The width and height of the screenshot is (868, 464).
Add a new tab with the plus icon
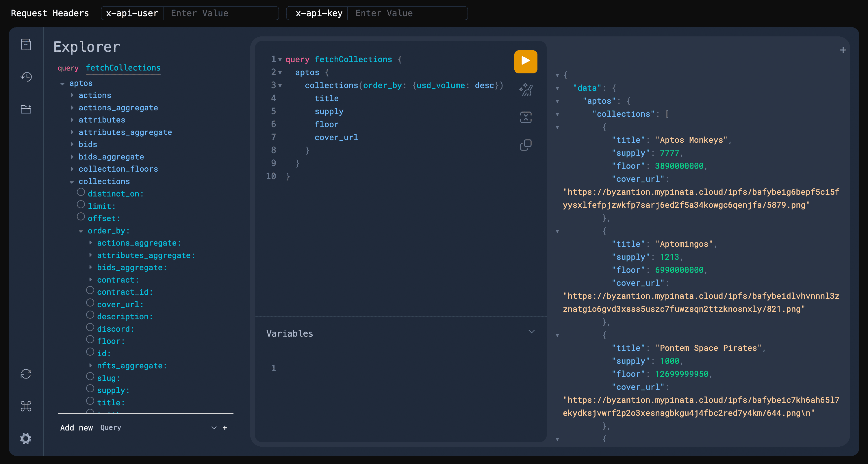pos(843,50)
